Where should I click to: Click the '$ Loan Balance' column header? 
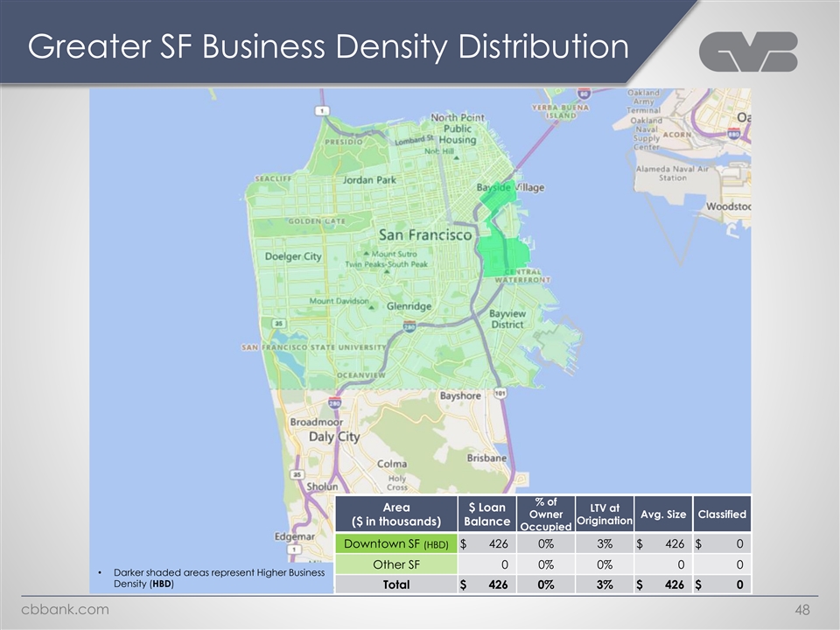point(486,514)
